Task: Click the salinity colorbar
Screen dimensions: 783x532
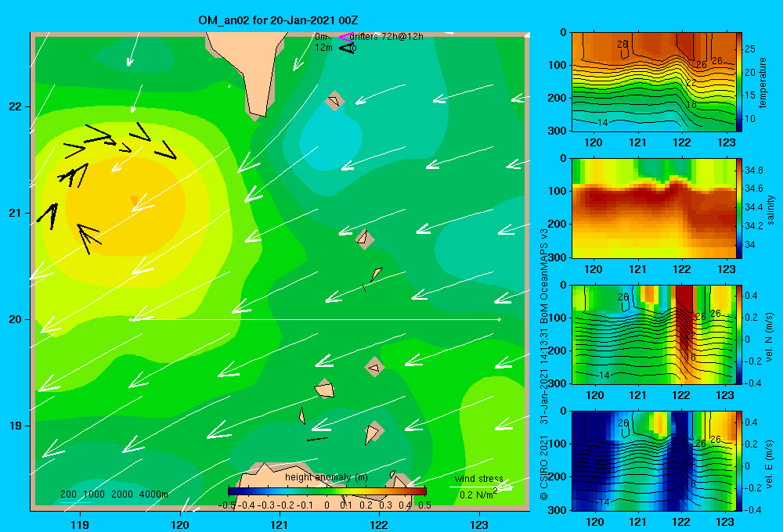Action: 739,209
